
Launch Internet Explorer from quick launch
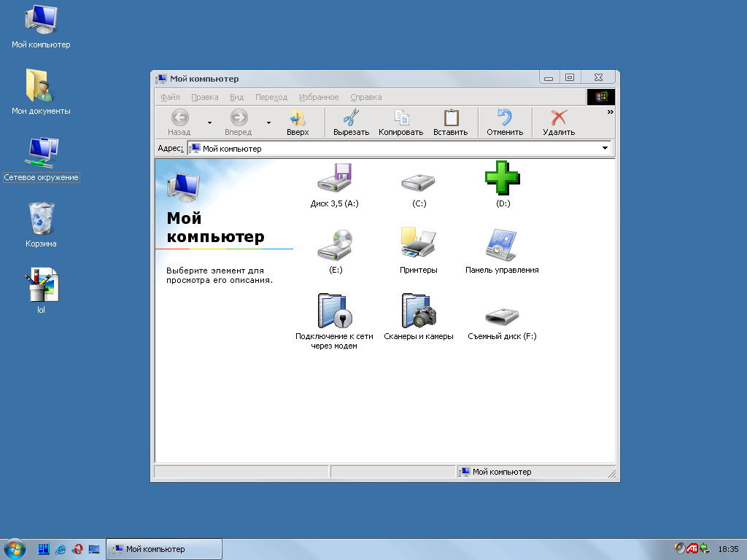coord(60,549)
